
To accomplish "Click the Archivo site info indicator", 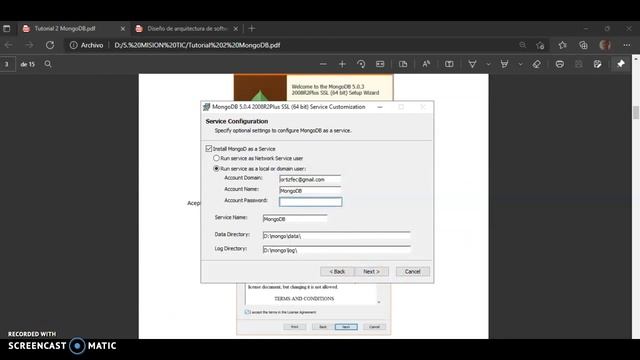I will point(86,45).
